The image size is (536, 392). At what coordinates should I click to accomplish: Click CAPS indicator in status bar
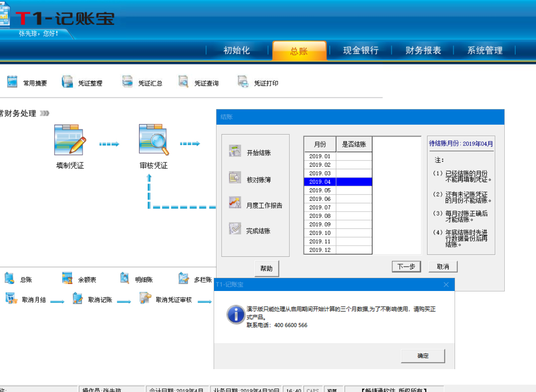click(313, 390)
